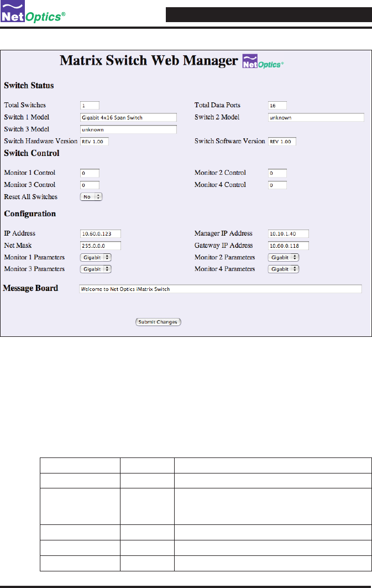Click the Configuration heading
This screenshot has width=372, height=588.
pyautogui.click(x=30, y=214)
